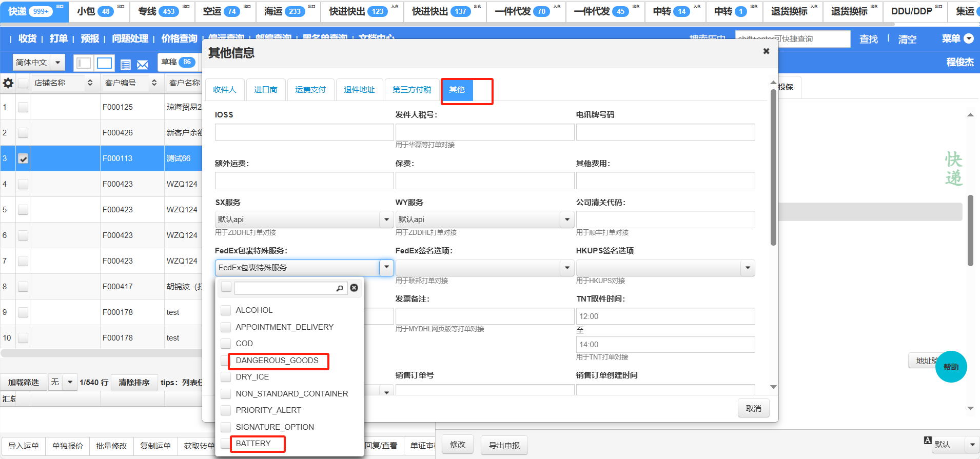Viewport: 980px width, 459px height.
Task: Click the TNT pickup start time 12:00 field
Action: click(665, 316)
